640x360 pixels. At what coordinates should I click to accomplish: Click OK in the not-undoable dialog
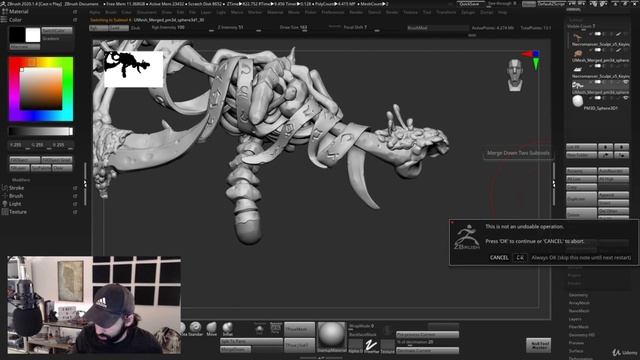[x=520, y=258]
